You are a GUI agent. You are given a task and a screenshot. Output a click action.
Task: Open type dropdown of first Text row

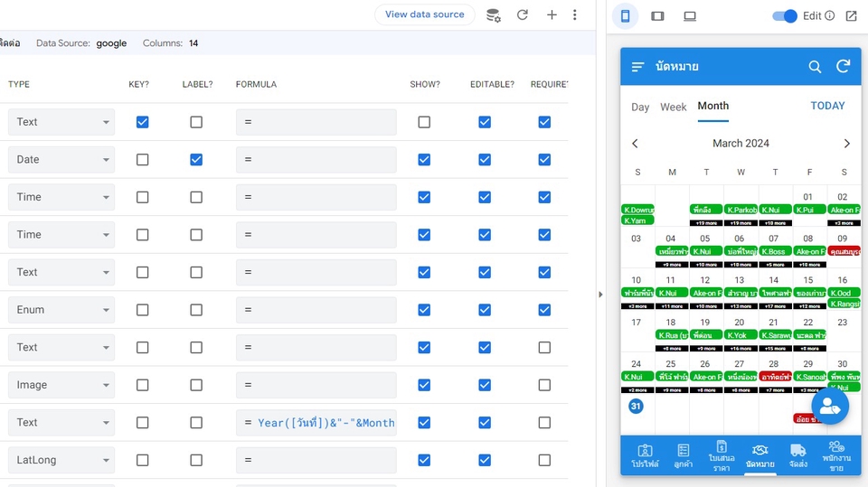click(x=61, y=122)
